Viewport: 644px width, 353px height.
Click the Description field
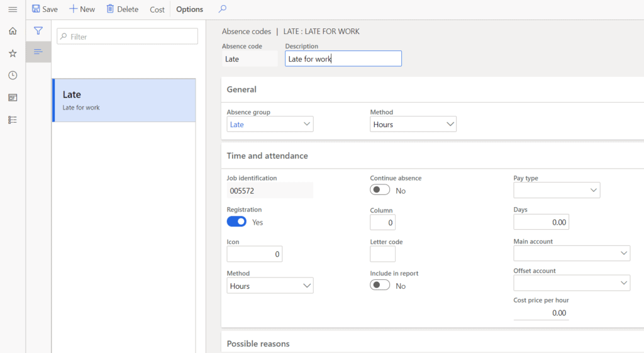coord(343,59)
